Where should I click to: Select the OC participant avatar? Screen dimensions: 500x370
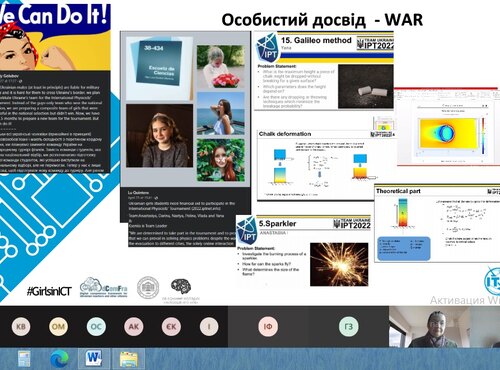[x=96, y=327]
